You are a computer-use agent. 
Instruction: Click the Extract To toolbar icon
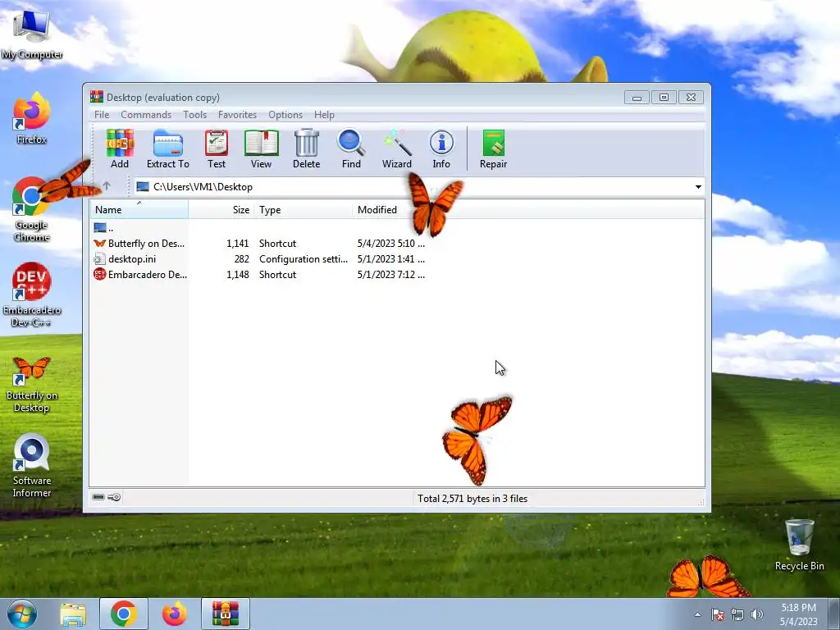pyautogui.click(x=167, y=149)
